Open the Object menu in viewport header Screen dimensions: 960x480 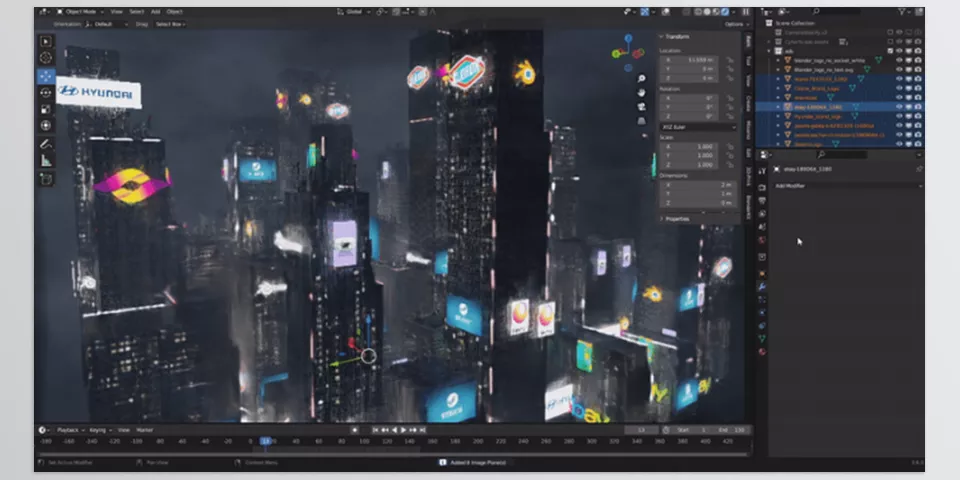click(x=174, y=12)
